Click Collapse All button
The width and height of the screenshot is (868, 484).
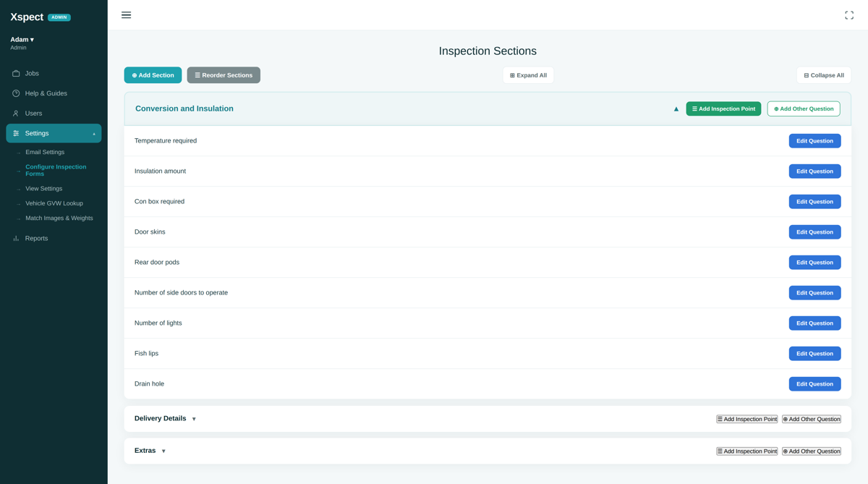coord(824,75)
